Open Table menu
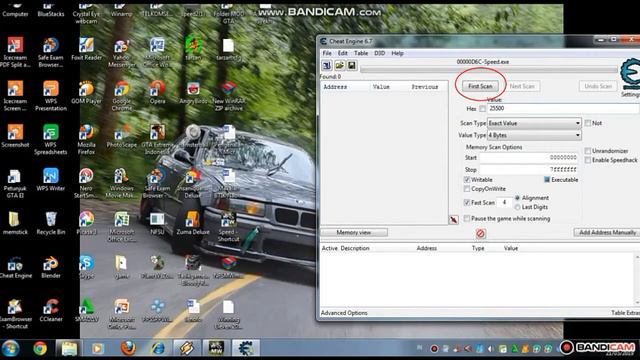 tap(361, 53)
